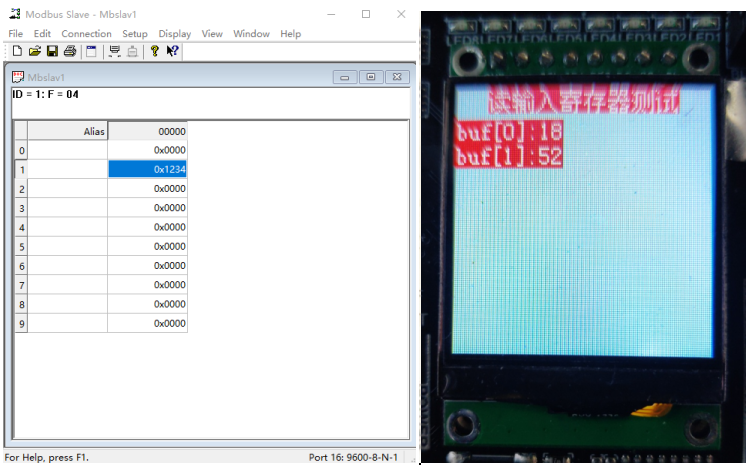Click the Mbslav1 child window document icon
This screenshot has height=467, width=751.
click(x=18, y=77)
